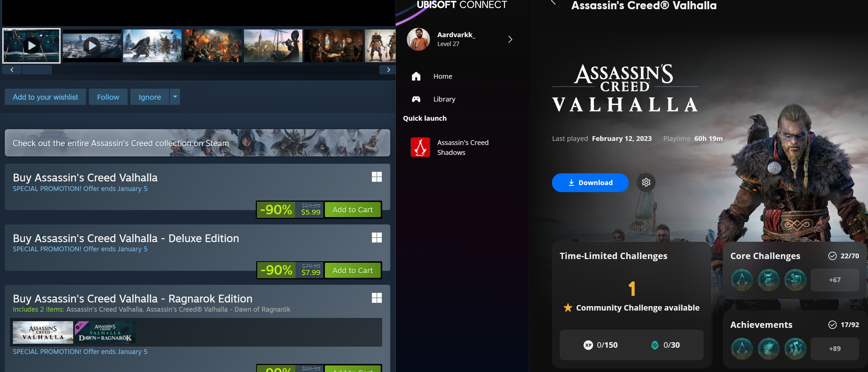This screenshot has height=372, width=868.
Task: Open the game settings gear icon
Action: click(646, 183)
